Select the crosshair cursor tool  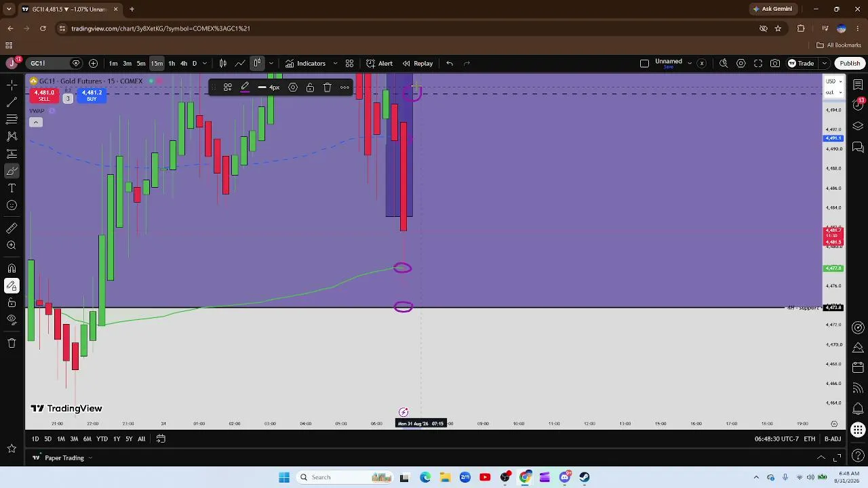(x=12, y=84)
